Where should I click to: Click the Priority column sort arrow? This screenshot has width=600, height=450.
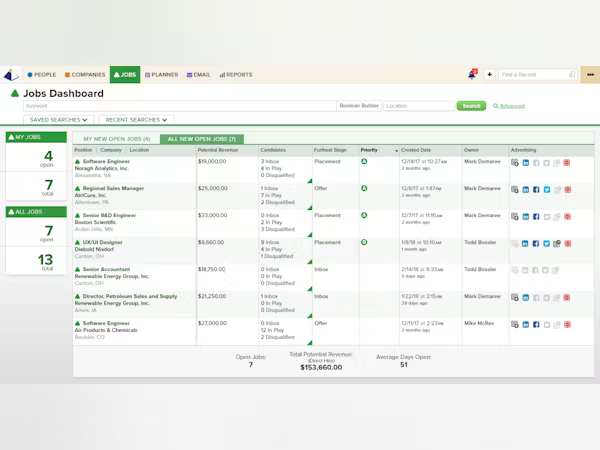[x=396, y=151]
